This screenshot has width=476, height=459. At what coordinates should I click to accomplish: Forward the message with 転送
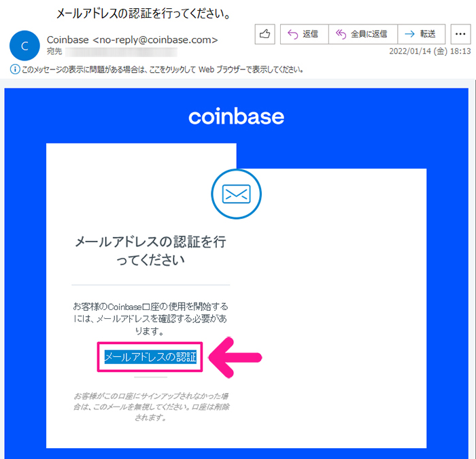pos(422,34)
